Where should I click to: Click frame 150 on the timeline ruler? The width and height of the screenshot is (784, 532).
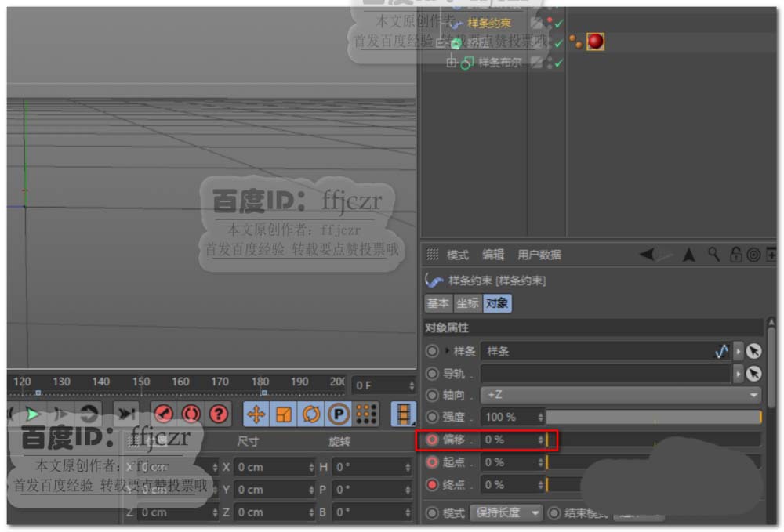[141, 382]
